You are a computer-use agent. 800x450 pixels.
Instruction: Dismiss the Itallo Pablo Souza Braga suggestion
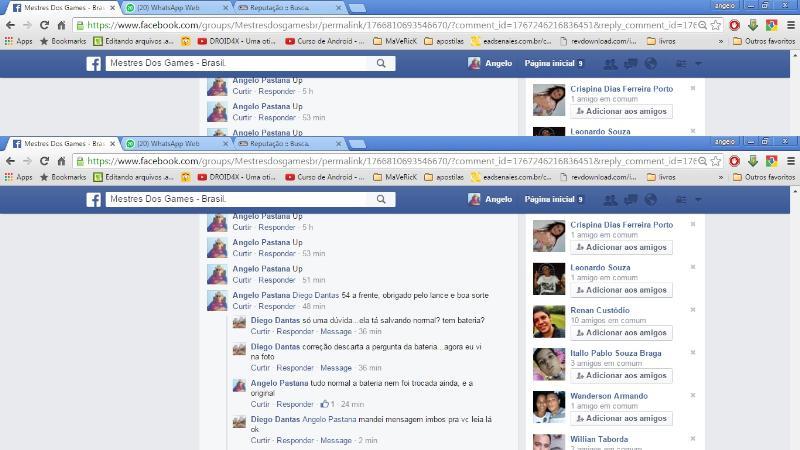(x=692, y=353)
